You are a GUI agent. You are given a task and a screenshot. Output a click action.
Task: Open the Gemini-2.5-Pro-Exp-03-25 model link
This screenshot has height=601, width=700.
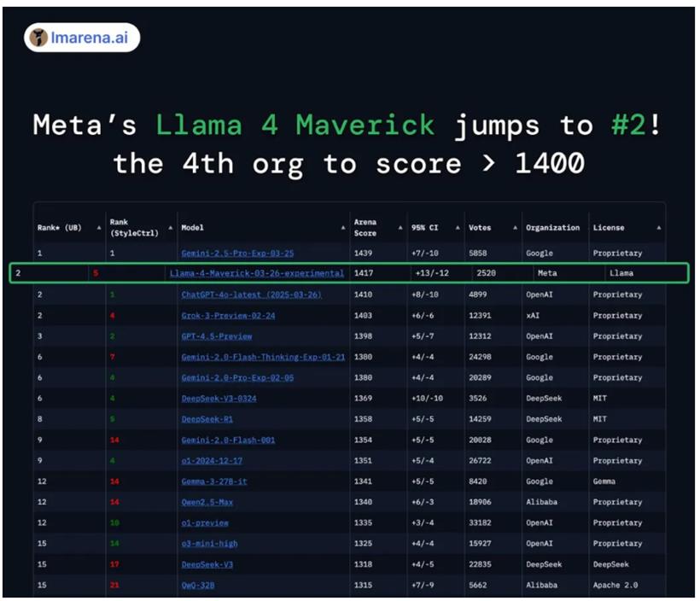point(237,254)
